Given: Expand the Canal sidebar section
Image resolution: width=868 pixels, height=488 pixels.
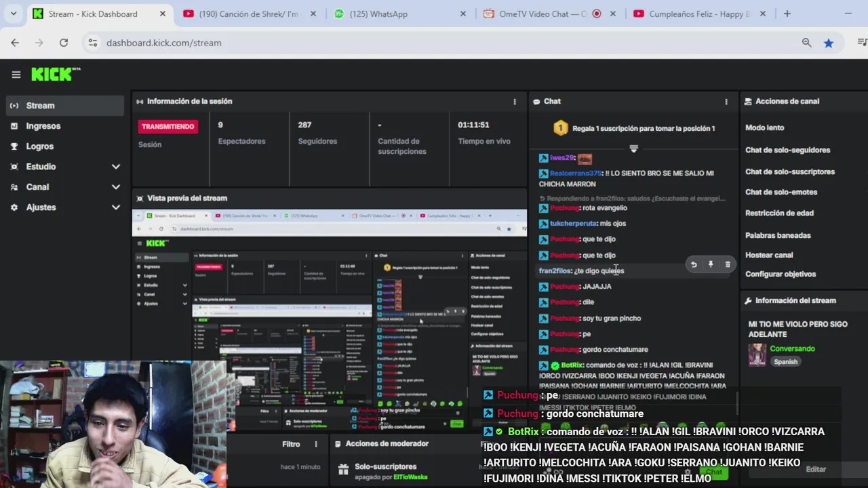Looking at the screenshot, I should tap(115, 187).
